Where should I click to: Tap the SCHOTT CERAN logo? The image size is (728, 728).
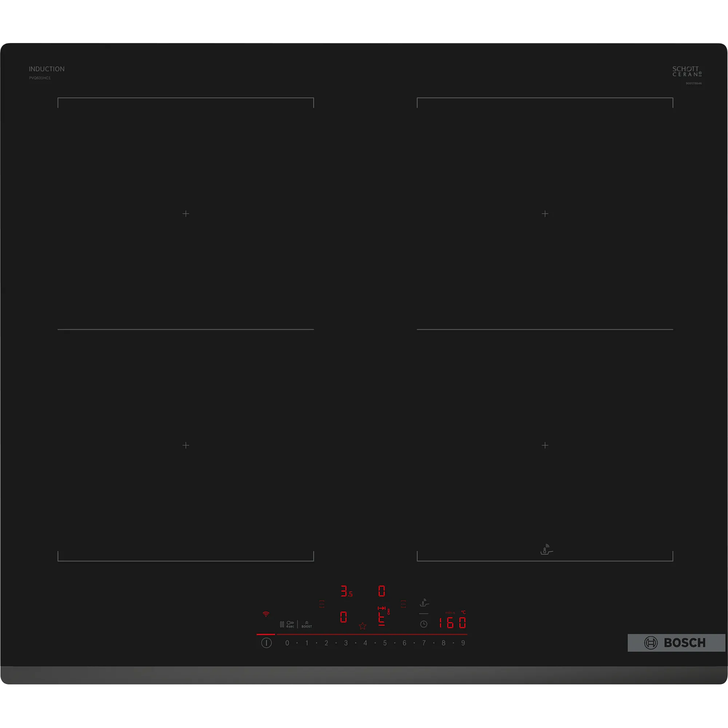point(687,71)
